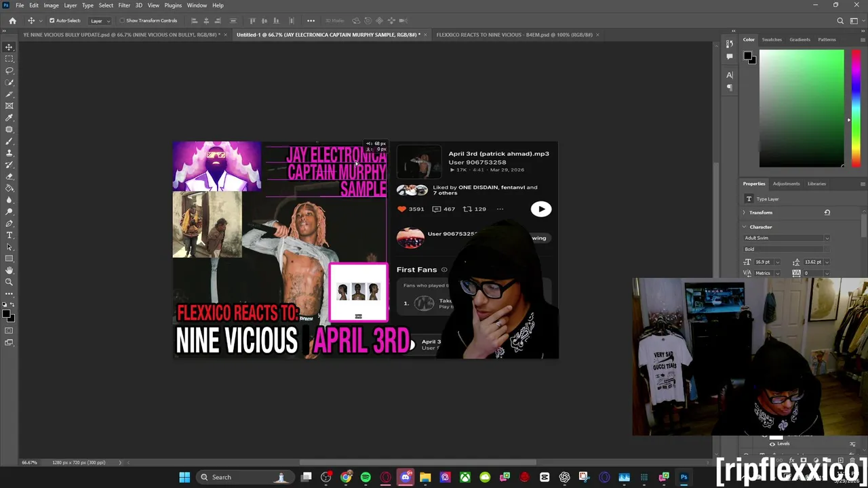Image resolution: width=868 pixels, height=488 pixels.
Task: Select the Frame tool
Action: click(9, 106)
